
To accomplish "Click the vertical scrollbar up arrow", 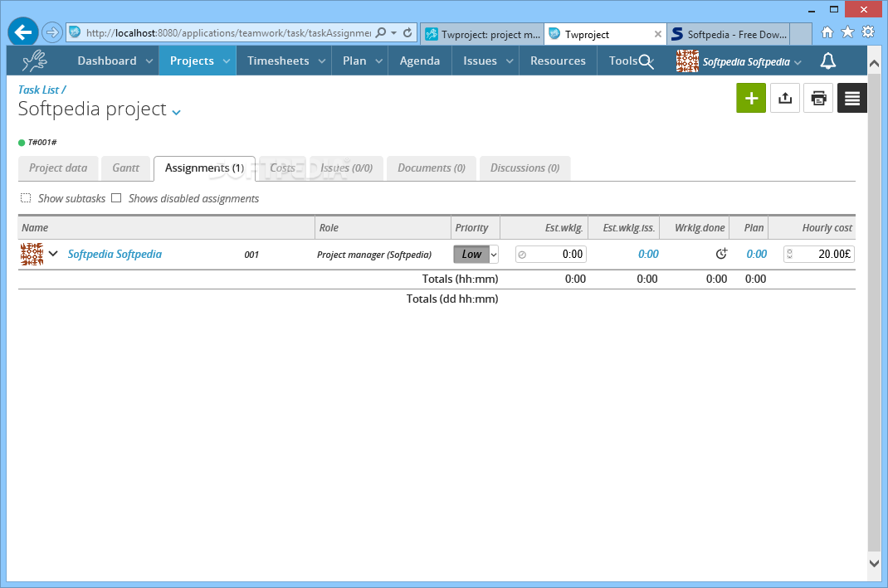I will click(x=874, y=62).
